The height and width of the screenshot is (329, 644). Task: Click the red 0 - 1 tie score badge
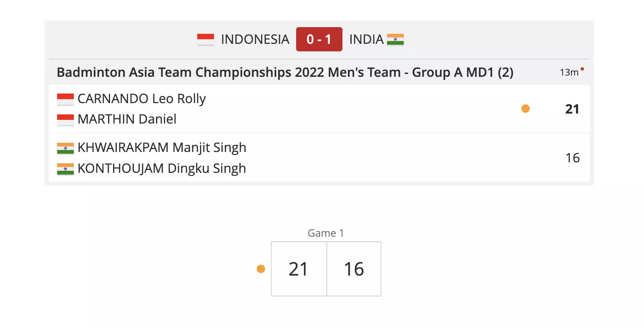(319, 39)
